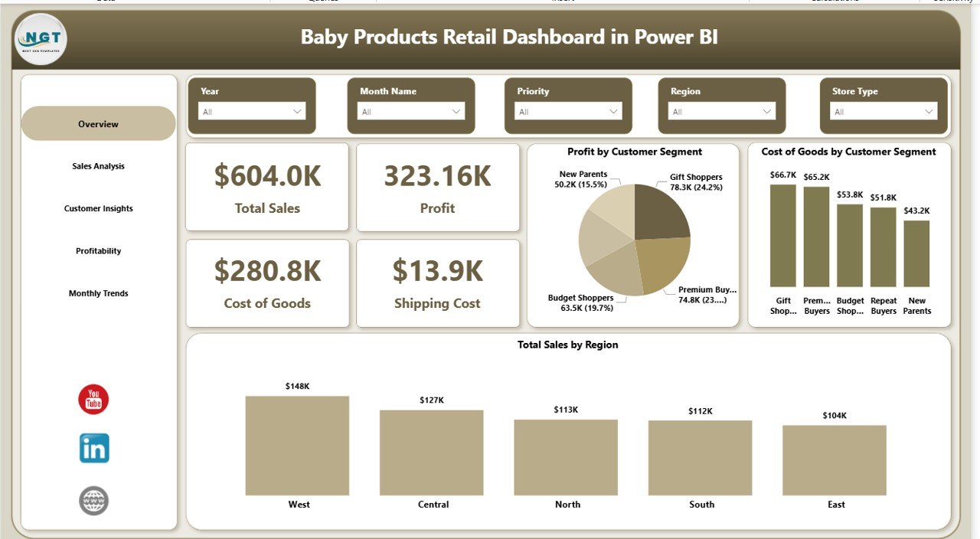
Task: Select the West bar in Total Sales
Action: click(298, 444)
